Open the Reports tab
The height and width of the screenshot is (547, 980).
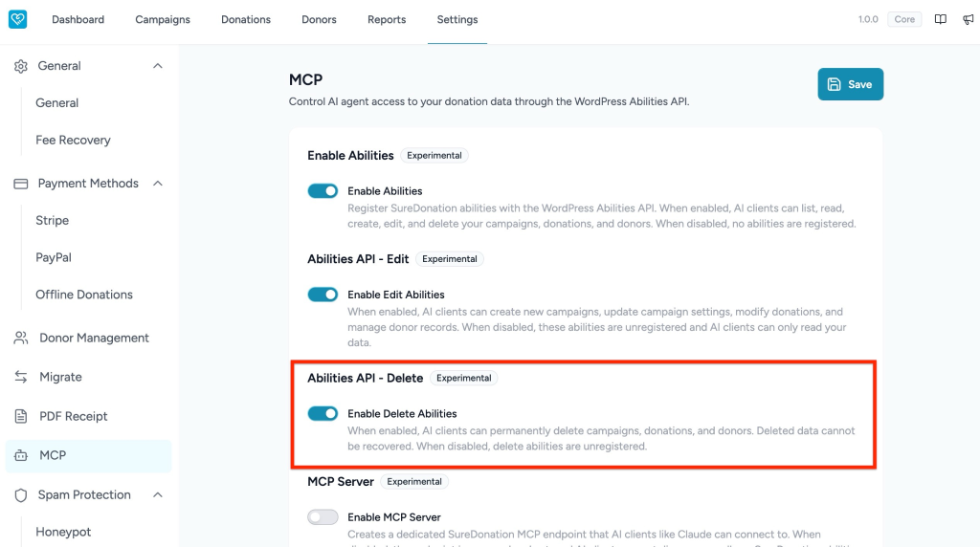(x=387, y=19)
